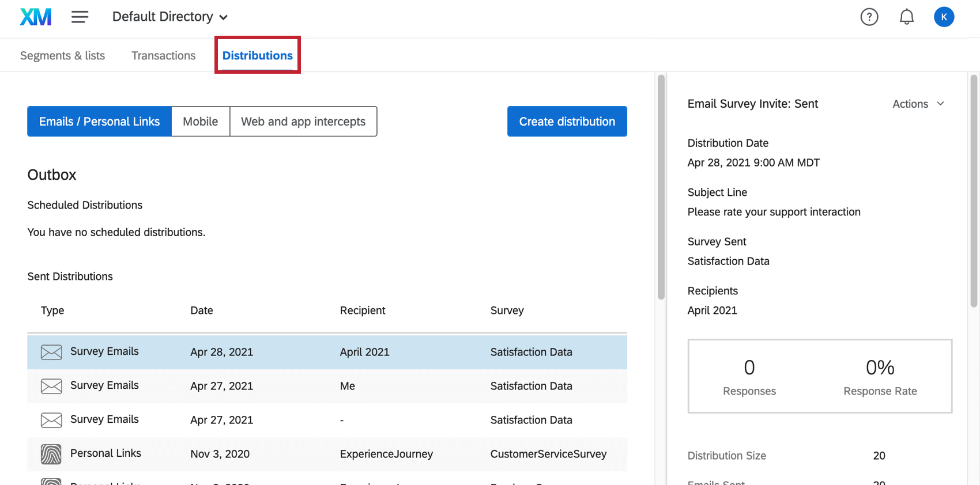Open the help question mark icon
Viewport: 980px width, 485px height.
pos(869,17)
